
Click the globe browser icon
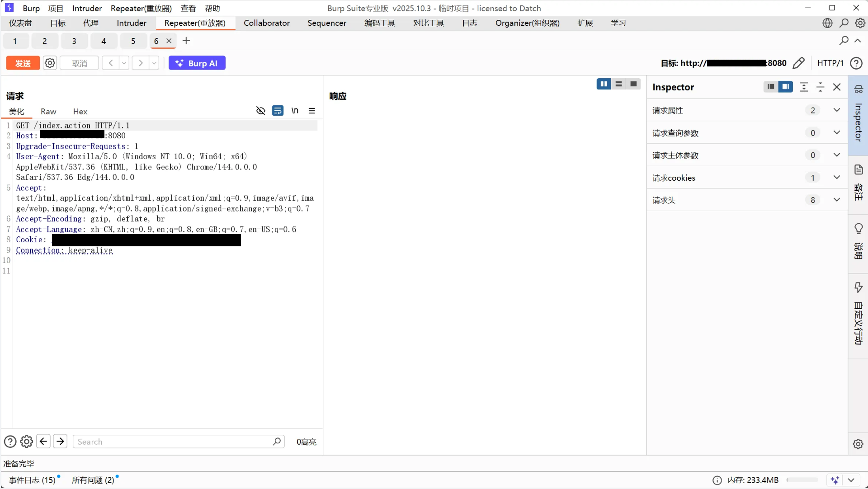pos(827,23)
